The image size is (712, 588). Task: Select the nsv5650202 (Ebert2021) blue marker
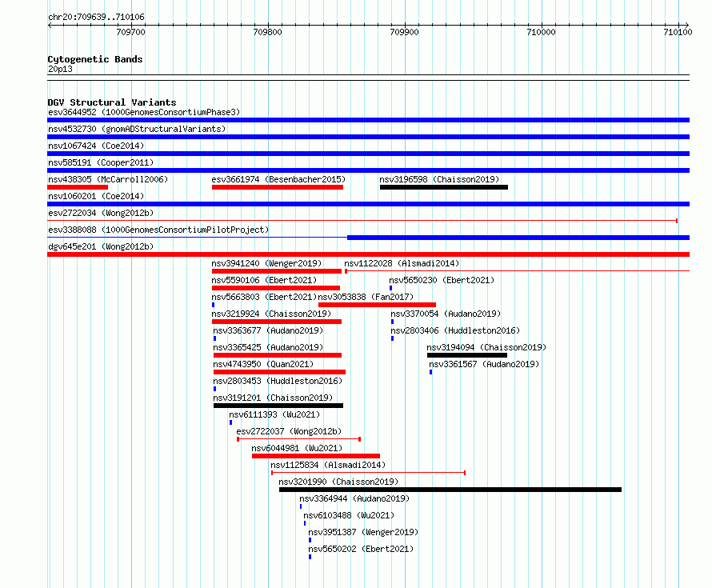click(310, 557)
